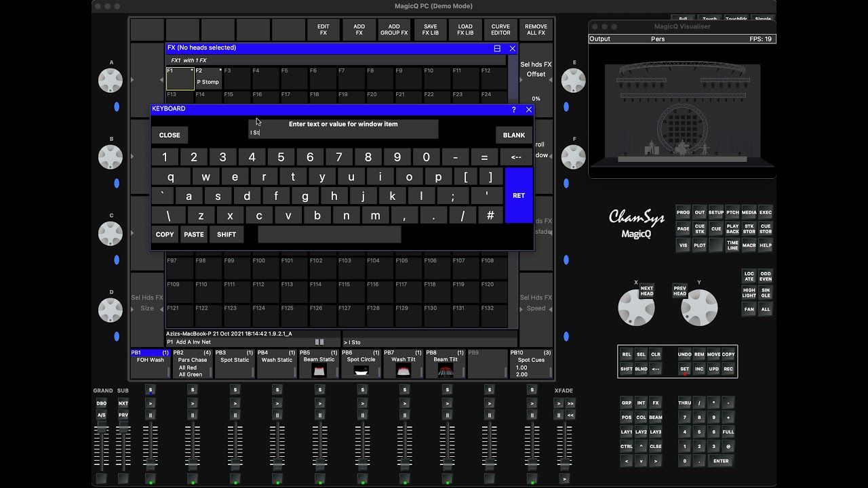The width and height of the screenshot is (868, 488).
Task: Open the Beam Static playback thumbnail
Action: click(x=319, y=371)
